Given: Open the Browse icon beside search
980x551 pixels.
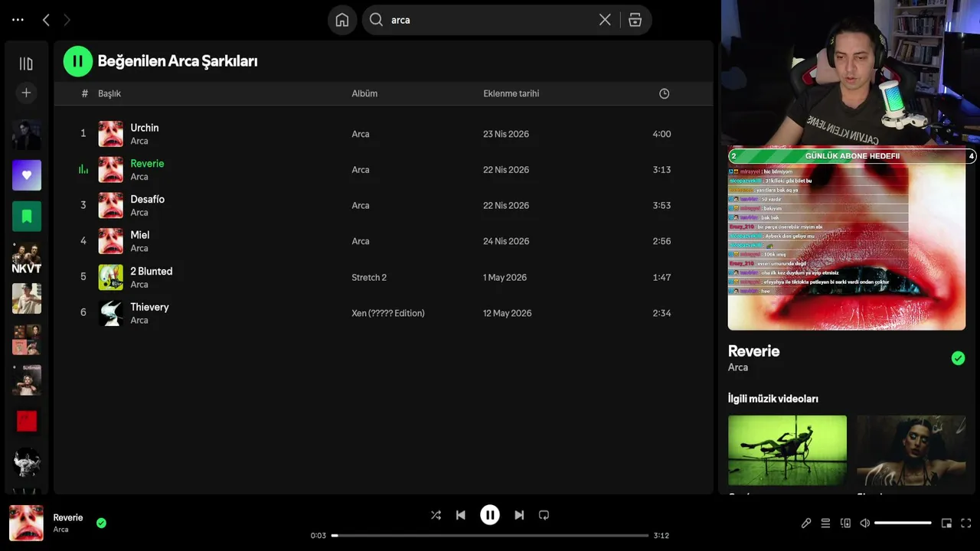Looking at the screenshot, I should pyautogui.click(x=635, y=20).
